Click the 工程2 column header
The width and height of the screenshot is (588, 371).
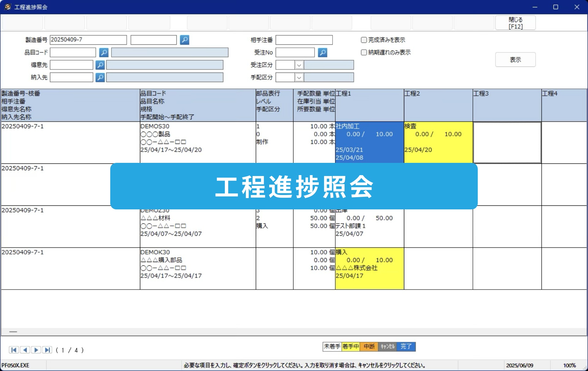click(438, 105)
